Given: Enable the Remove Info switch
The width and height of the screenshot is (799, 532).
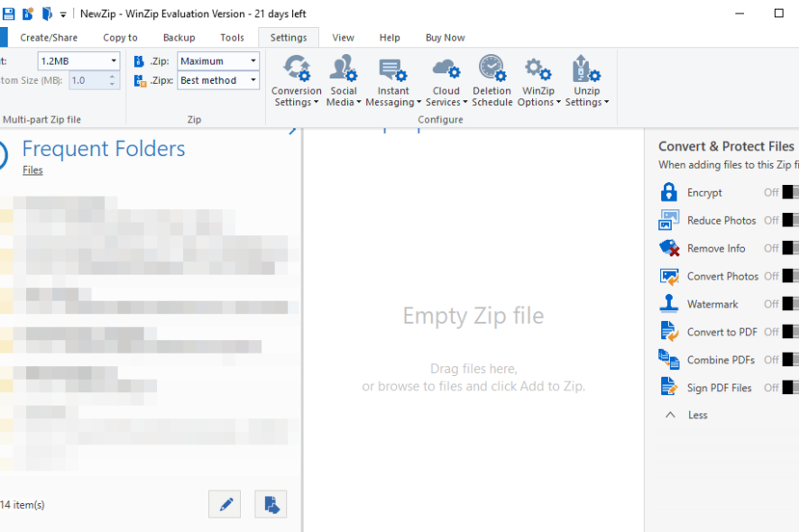Looking at the screenshot, I should [790, 248].
